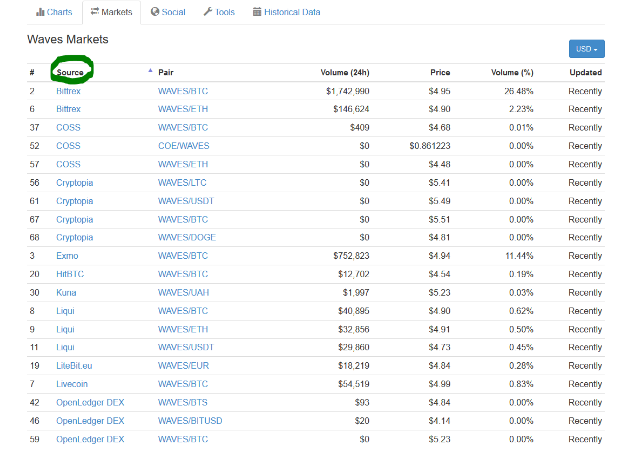The width and height of the screenshot is (624, 456).
Task: Sort by Price column header
Action: (x=440, y=72)
